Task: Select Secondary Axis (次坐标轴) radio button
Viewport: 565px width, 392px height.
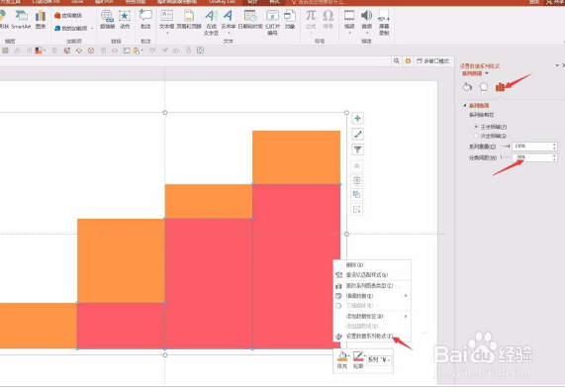Action: pos(476,136)
